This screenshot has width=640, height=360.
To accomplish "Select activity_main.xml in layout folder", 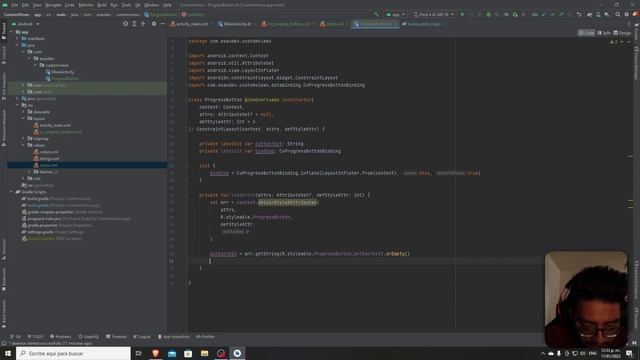I will pyautogui.click(x=55, y=125).
